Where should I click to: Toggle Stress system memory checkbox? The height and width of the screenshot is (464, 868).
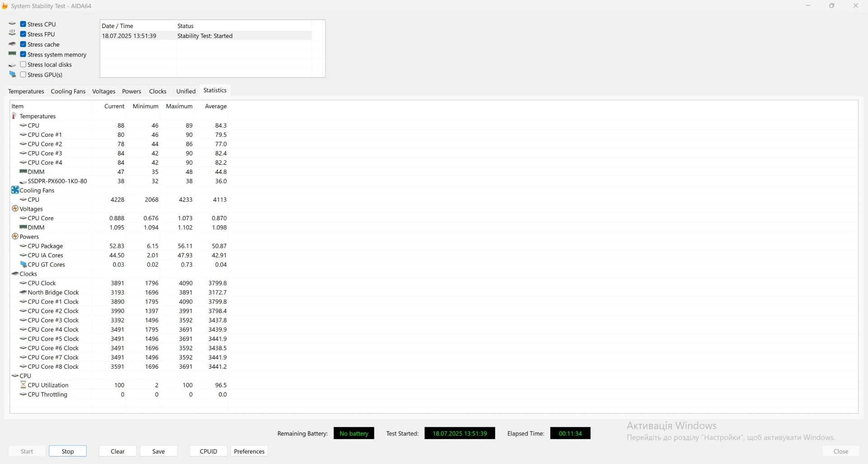coord(23,54)
